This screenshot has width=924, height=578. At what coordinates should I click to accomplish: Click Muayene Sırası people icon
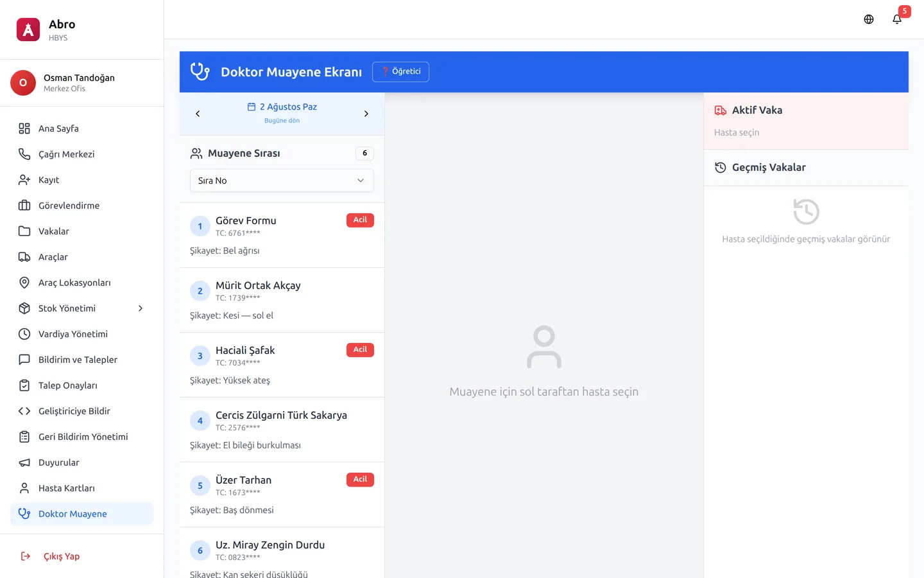196,153
